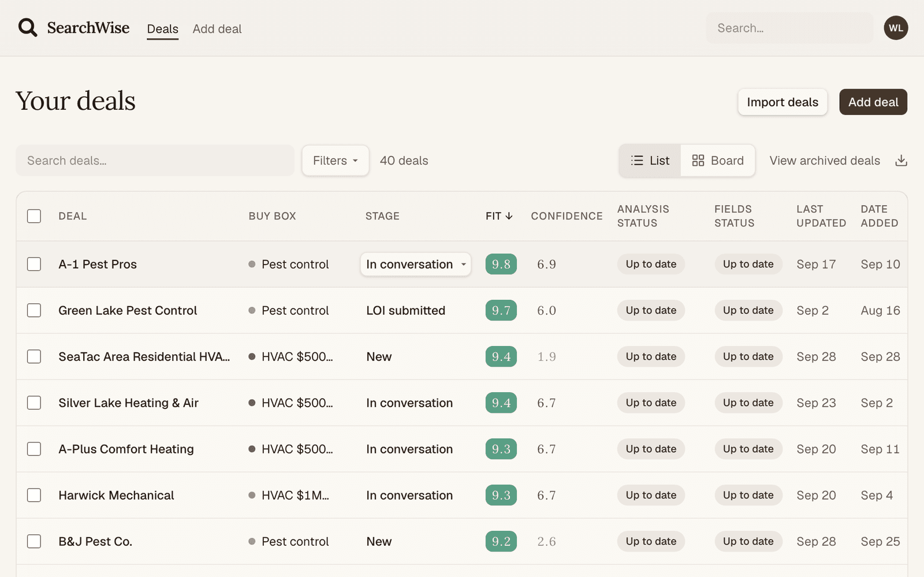This screenshot has height=577, width=924.
Task: Open the Green Lake Pest Control deal
Action: (128, 310)
